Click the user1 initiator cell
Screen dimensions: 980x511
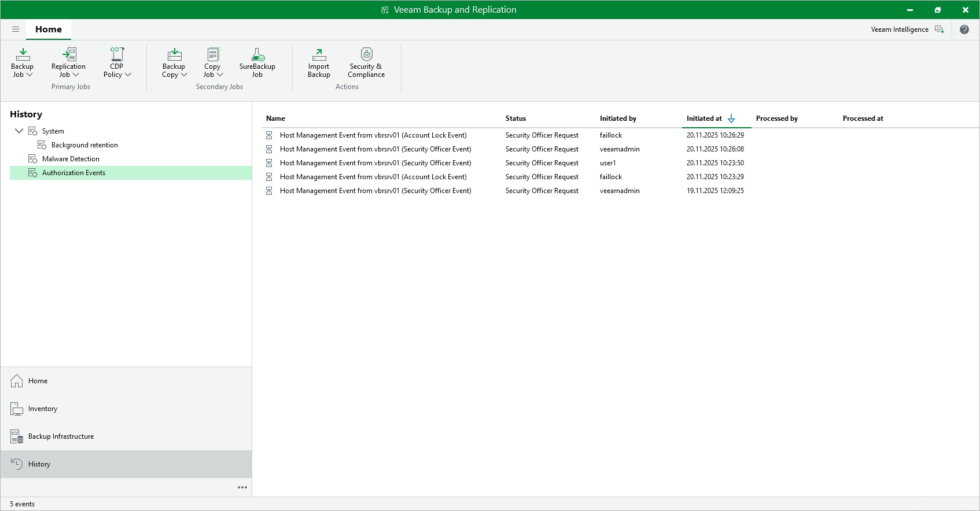[608, 163]
